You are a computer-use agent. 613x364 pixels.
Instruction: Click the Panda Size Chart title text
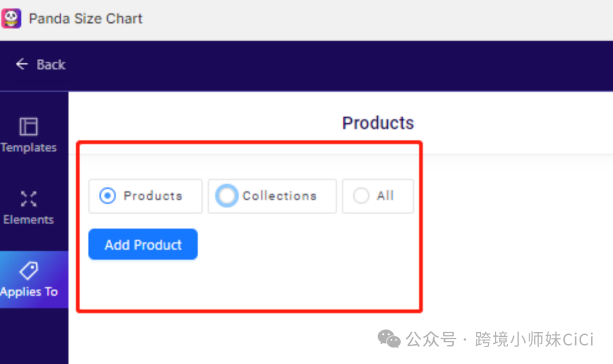[86, 19]
